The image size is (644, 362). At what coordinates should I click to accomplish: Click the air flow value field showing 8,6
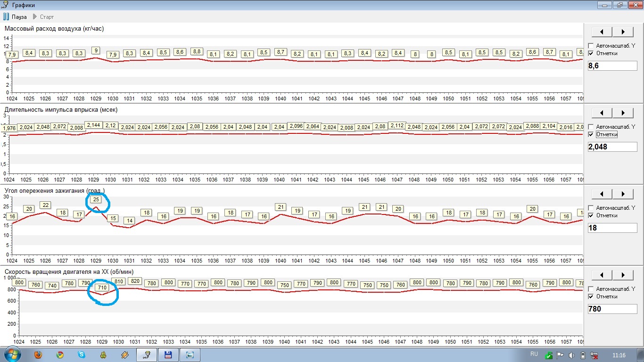click(x=612, y=66)
